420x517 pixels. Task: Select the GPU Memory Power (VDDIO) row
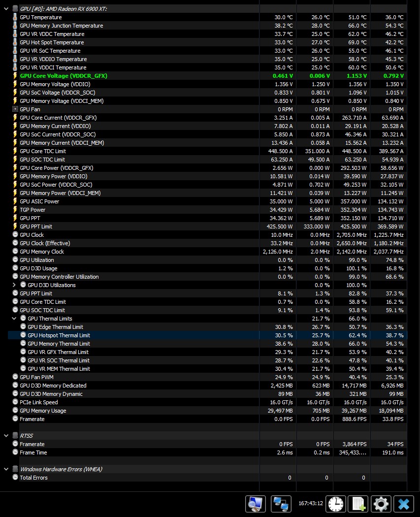208,176
